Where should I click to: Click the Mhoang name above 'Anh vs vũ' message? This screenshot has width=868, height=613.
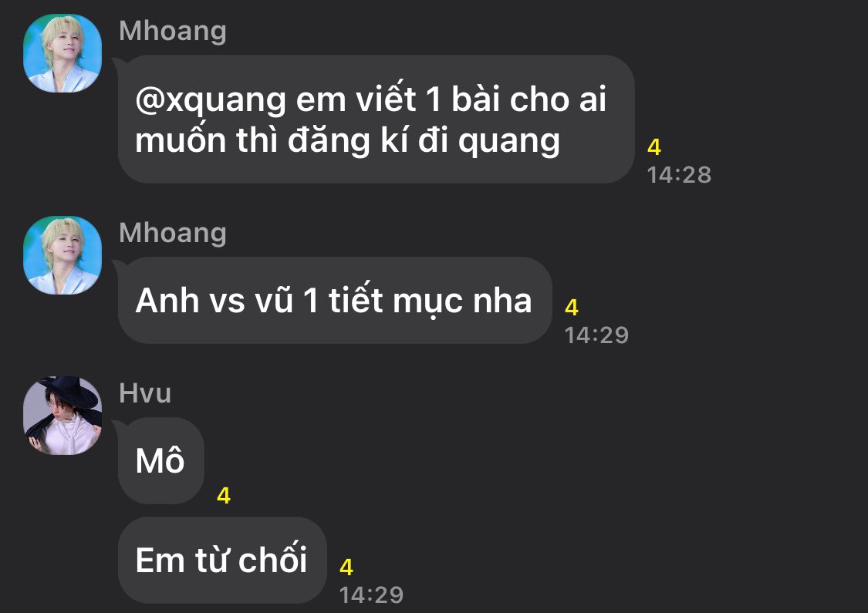(173, 233)
